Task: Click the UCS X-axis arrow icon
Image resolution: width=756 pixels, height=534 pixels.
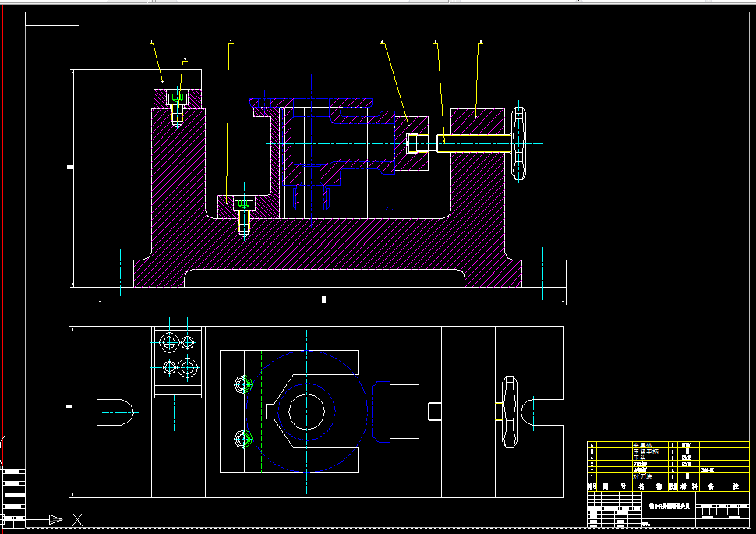Action: [x=55, y=519]
